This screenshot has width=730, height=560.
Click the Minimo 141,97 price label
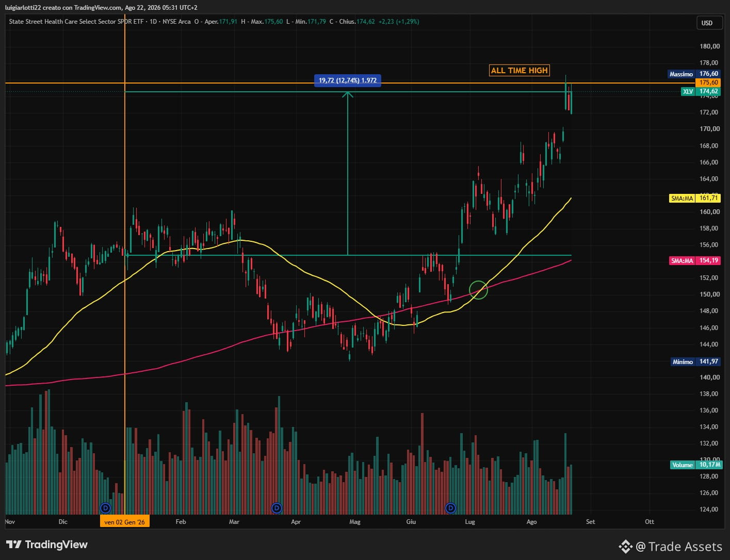(695, 361)
